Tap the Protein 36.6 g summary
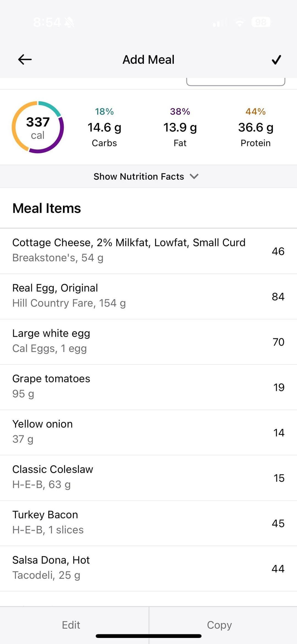297x644 pixels. (x=255, y=127)
